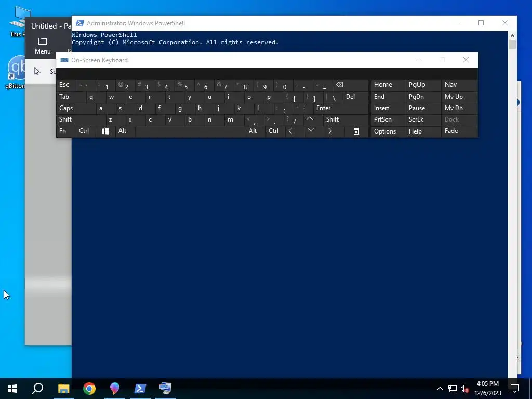Tap the Esc key
This screenshot has height=399, width=532.
[66, 85]
